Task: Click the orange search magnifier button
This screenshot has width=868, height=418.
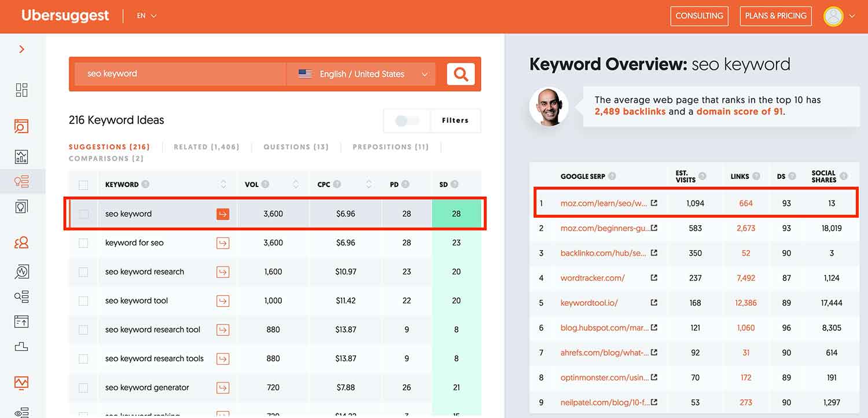Action: pos(461,74)
